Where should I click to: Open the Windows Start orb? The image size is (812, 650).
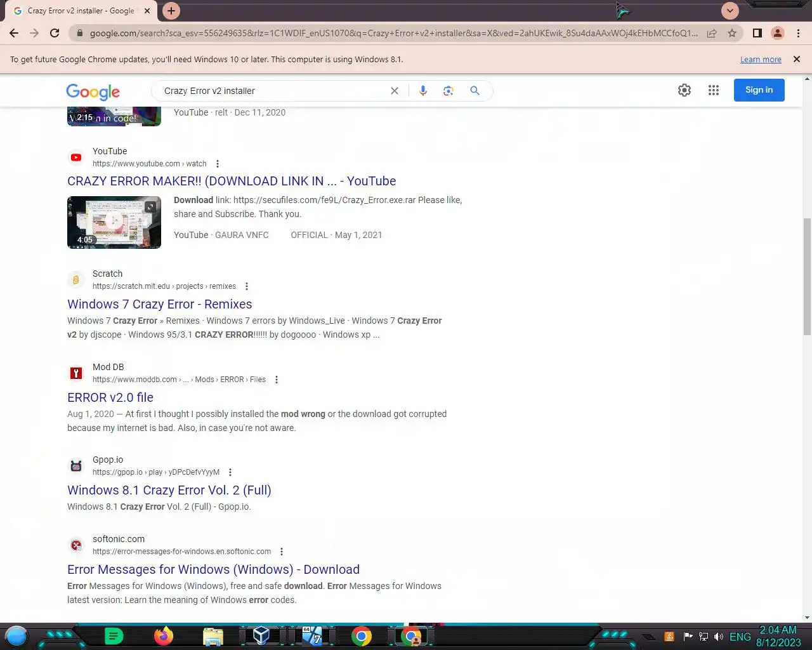16,635
